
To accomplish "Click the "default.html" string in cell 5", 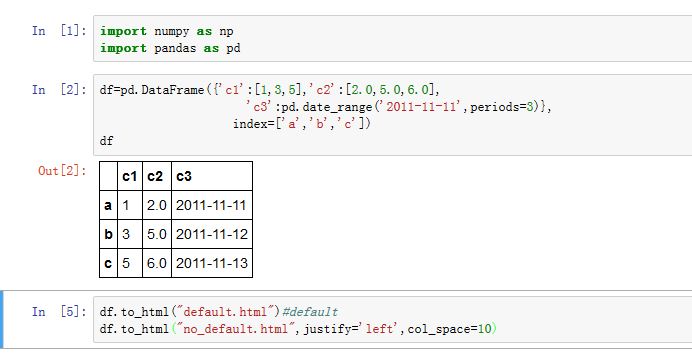I will (225, 312).
